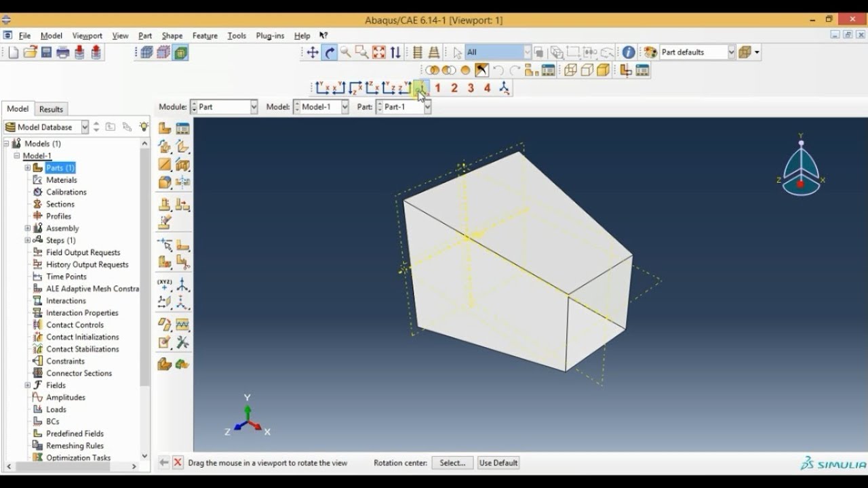
Task: Open the Part Manager icon
Action: 182,128
